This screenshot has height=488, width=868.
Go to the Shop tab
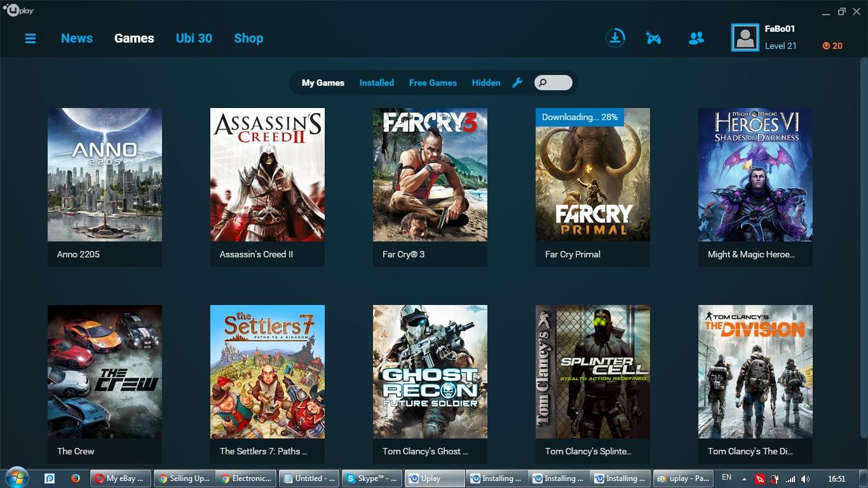point(248,38)
